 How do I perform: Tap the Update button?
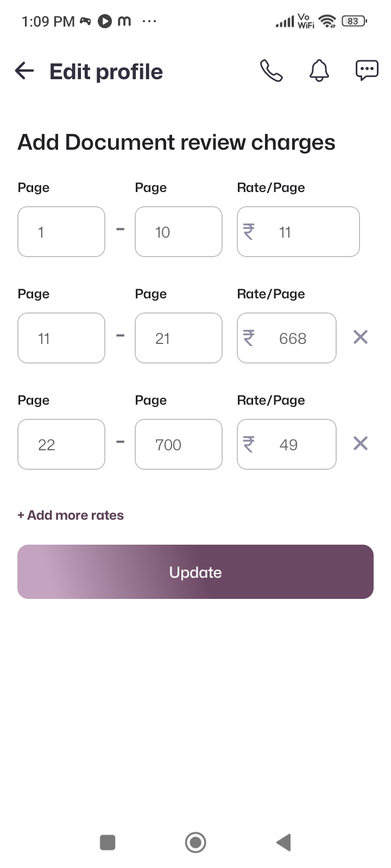click(x=195, y=572)
